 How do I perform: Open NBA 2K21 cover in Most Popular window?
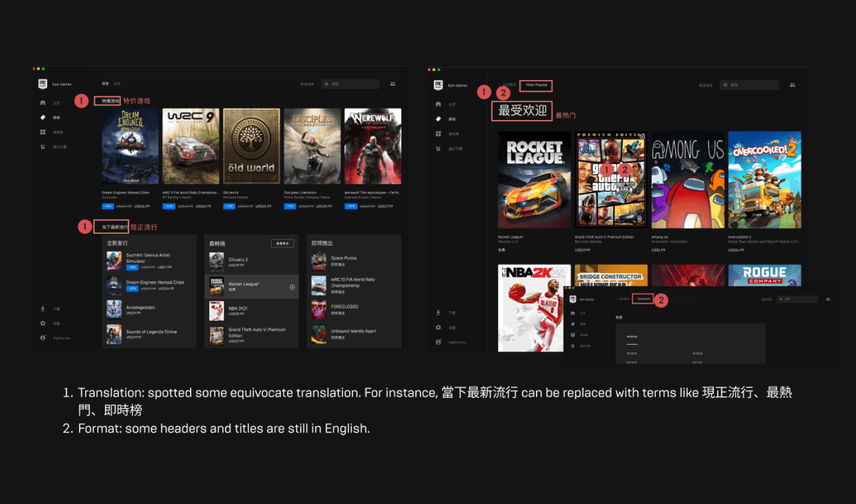pyautogui.click(x=534, y=308)
